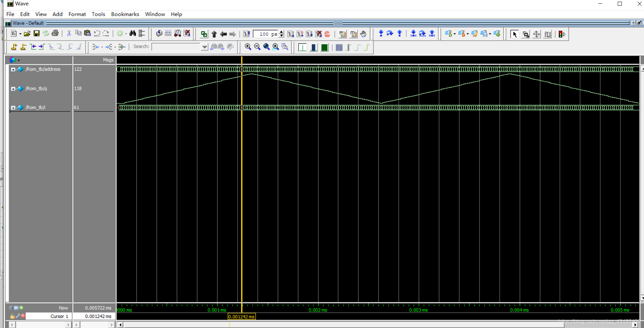
Task: Zoom out of the waveform
Action: (257, 47)
